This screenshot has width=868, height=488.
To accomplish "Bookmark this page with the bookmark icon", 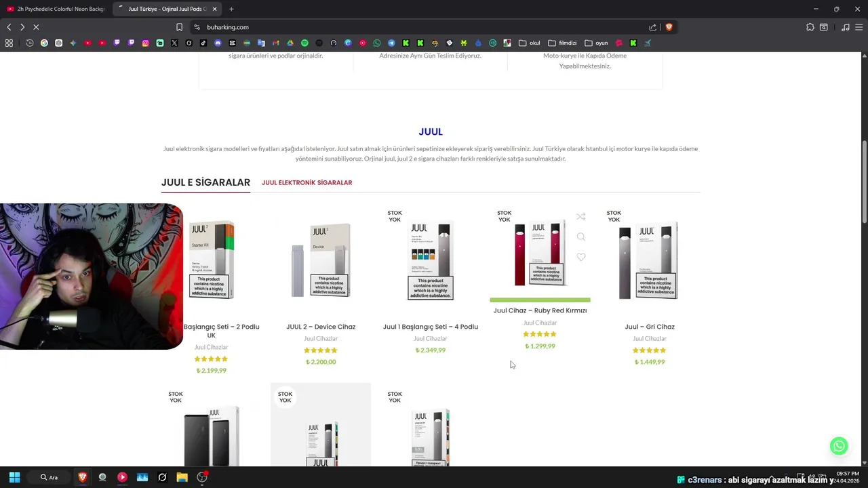I will click(x=179, y=27).
